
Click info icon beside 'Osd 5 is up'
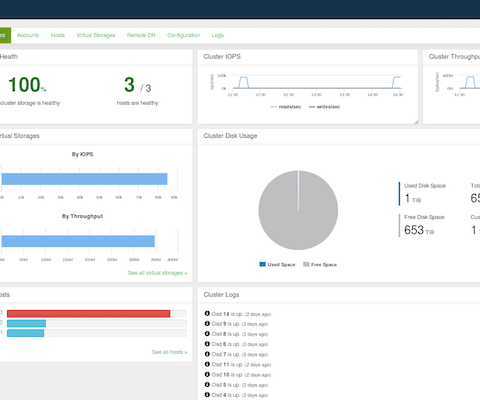[x=207, y=385]
